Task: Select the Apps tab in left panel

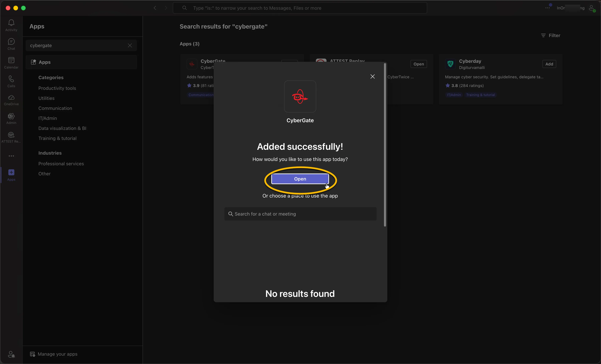Action: click(x=81, y=62)
